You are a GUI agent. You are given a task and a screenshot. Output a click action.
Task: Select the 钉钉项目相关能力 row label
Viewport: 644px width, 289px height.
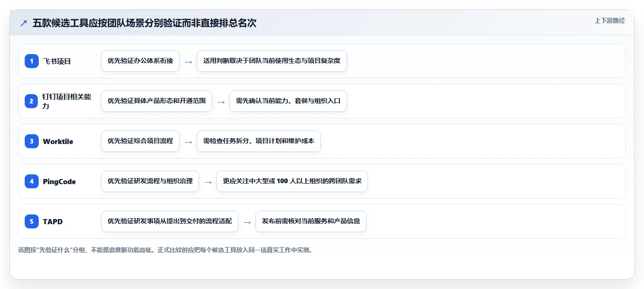tap(67, 101)
